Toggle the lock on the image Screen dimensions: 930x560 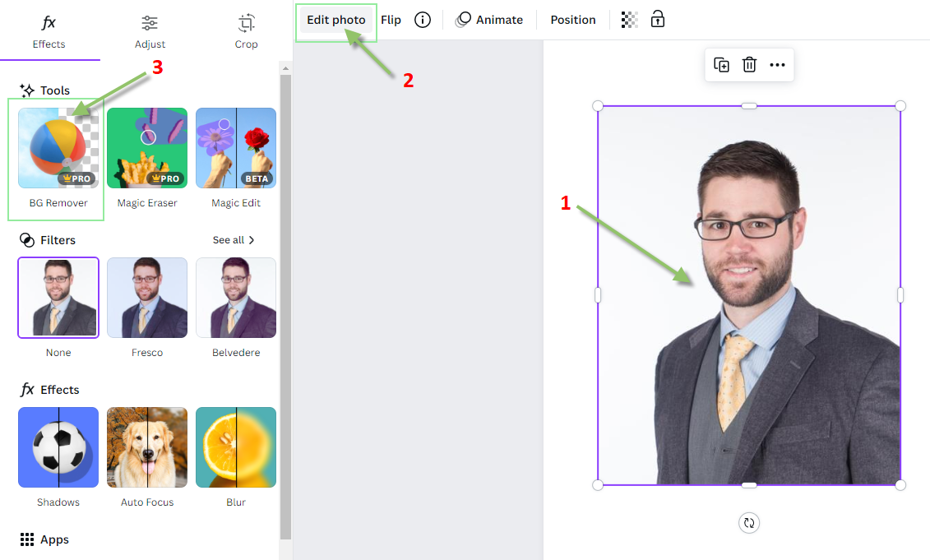(657, 19)
